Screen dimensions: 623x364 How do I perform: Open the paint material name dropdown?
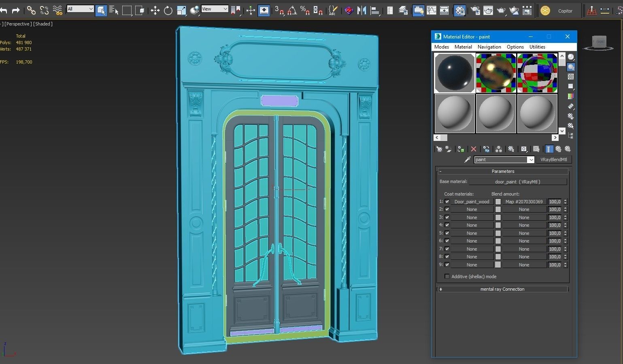[531, 160]
